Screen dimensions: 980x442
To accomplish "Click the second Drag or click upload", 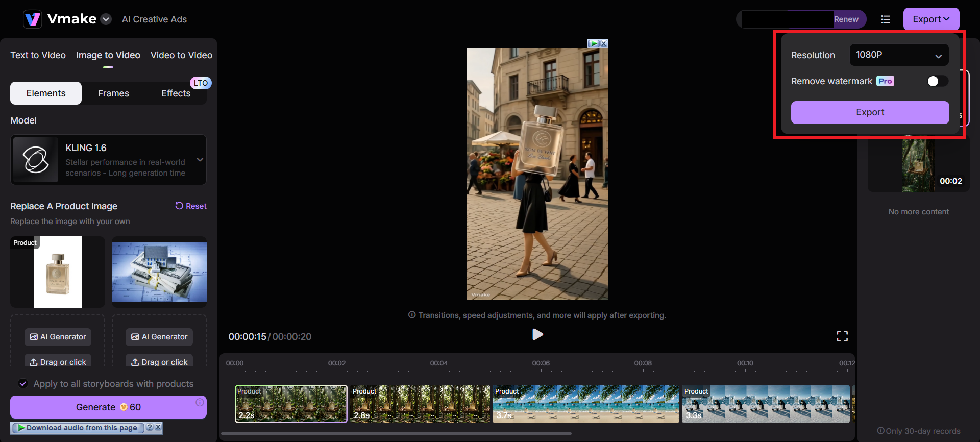I will (x=159, y=362).
